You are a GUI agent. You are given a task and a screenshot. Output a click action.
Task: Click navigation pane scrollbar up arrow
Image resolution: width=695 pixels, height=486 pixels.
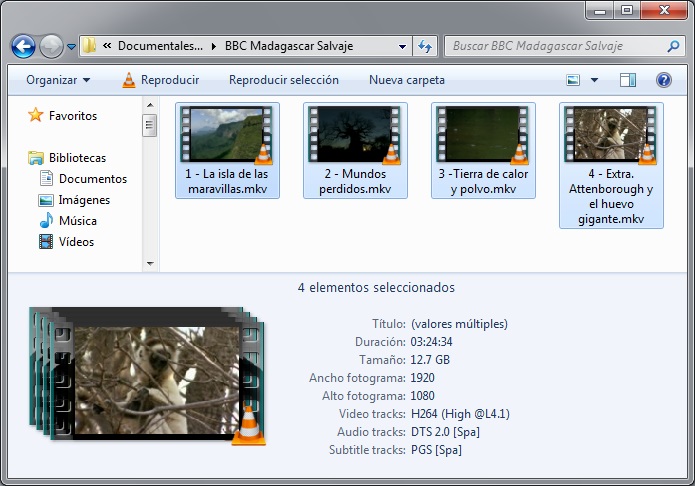click(150, 105)
